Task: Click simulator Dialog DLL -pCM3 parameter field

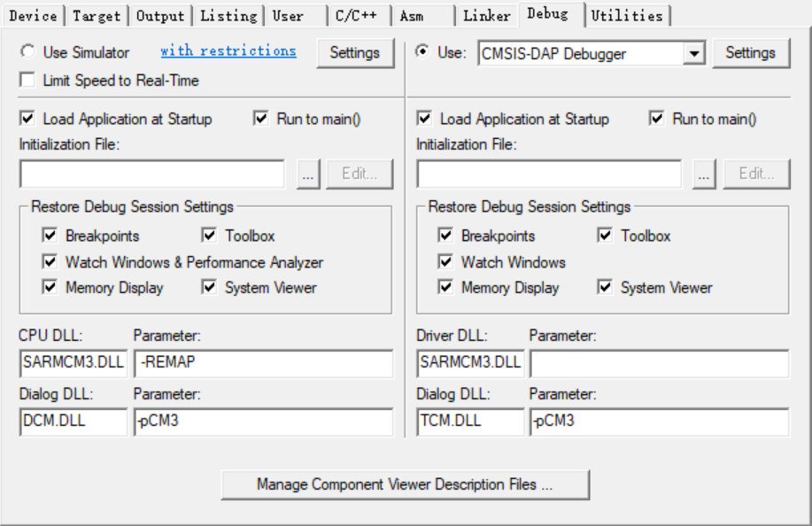Action: coord(264,422)
